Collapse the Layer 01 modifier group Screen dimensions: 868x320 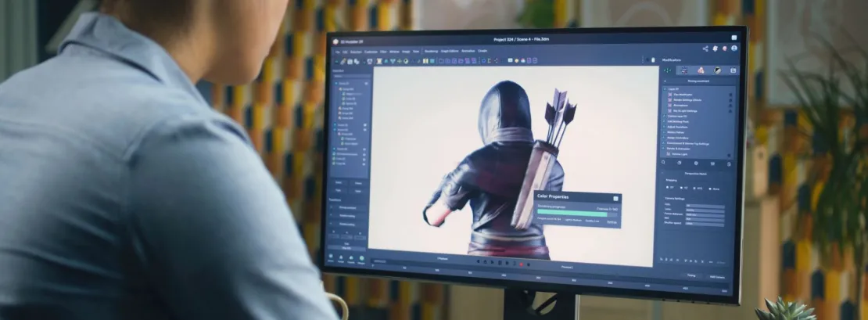point(664,89)
